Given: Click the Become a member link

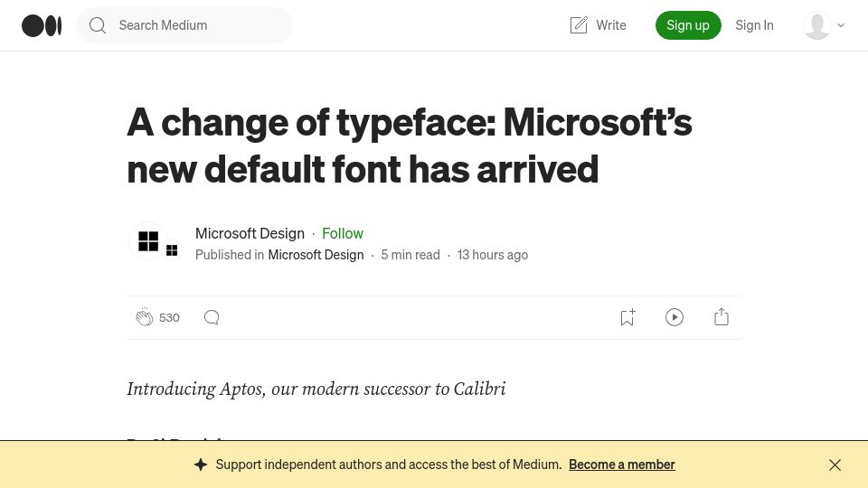Looking at the screenshot, I should coord(622,465).
